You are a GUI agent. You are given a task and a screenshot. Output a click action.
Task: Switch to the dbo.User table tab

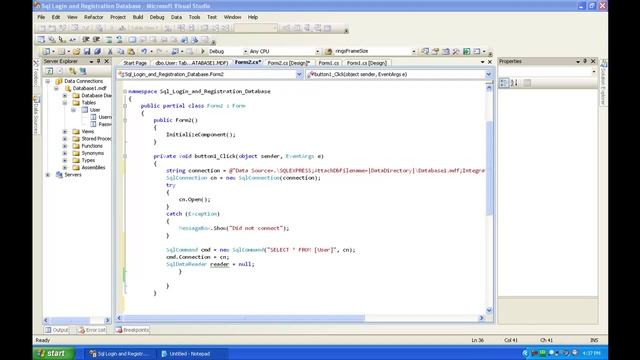tap(191, 63)
